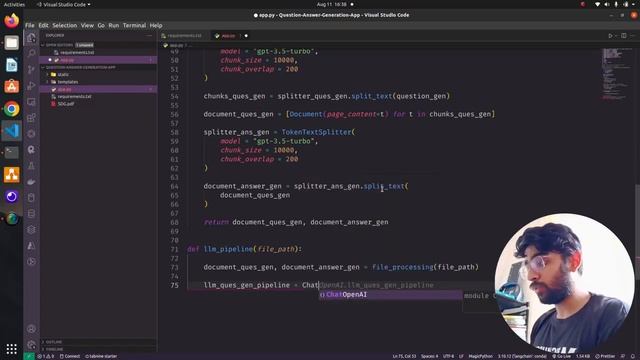Open the Help menu
This screenshot has width=640, height=360.
(156, 25)
